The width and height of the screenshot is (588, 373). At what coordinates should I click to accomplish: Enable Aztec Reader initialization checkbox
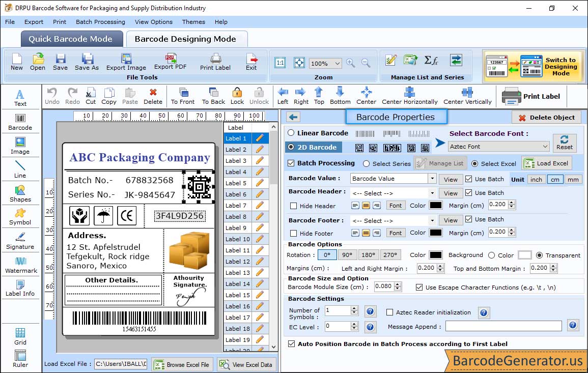pos(390,312)
